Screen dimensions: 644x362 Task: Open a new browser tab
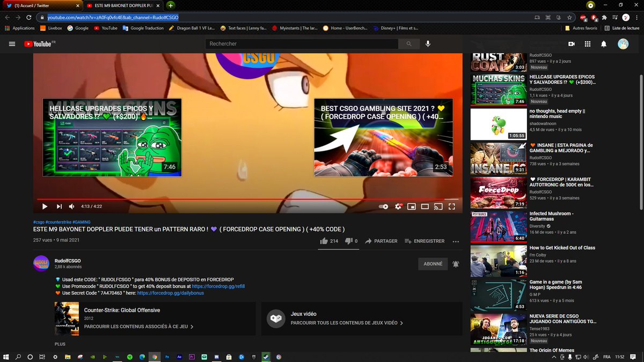click(170, 5)
